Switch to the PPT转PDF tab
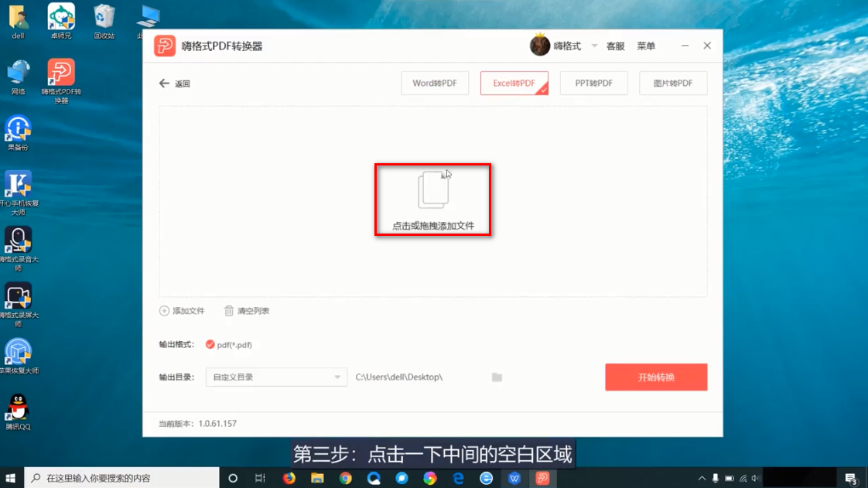Image resolution: width=868 pixels, height=488 pixels. [x=593, y=83]
